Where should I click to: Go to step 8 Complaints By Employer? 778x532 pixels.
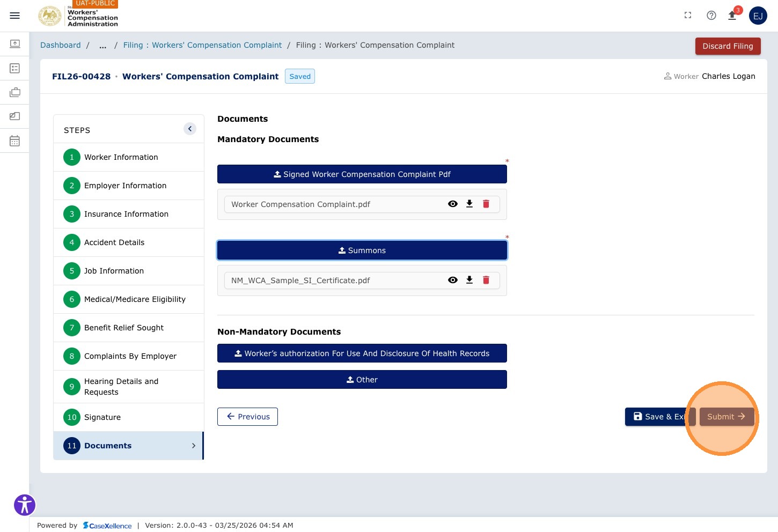coord(129,356)
